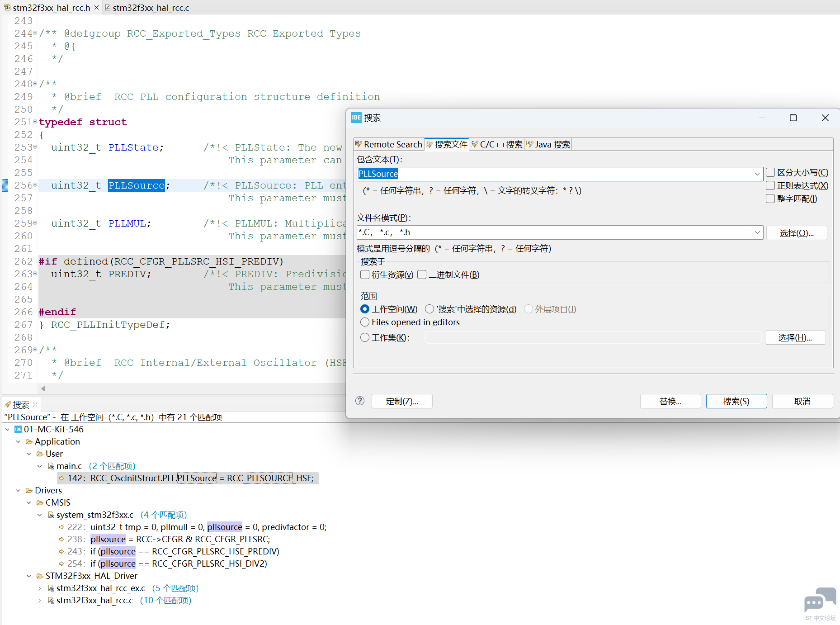The width and height of the screenshot is (840, 625).
Task: Click match arrow icon for line 142
Action: [x=61, y=478]
